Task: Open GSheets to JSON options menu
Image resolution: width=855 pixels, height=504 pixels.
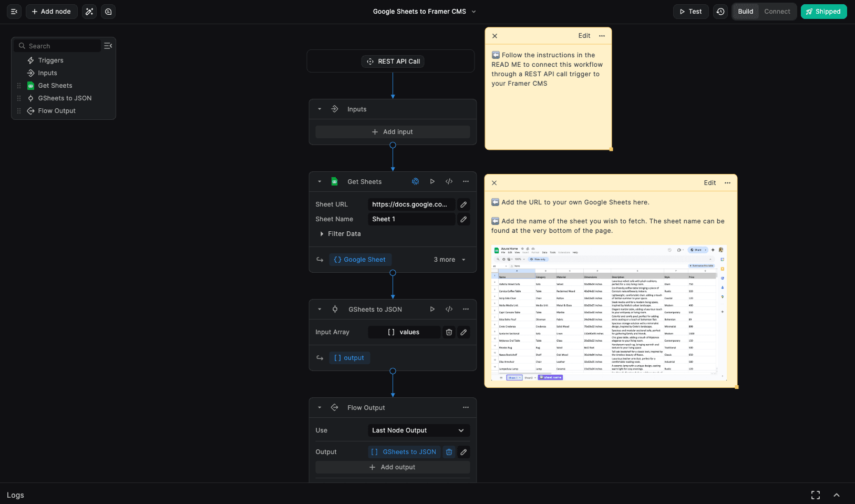Action: pyautogui.click(x=466, y=309)
